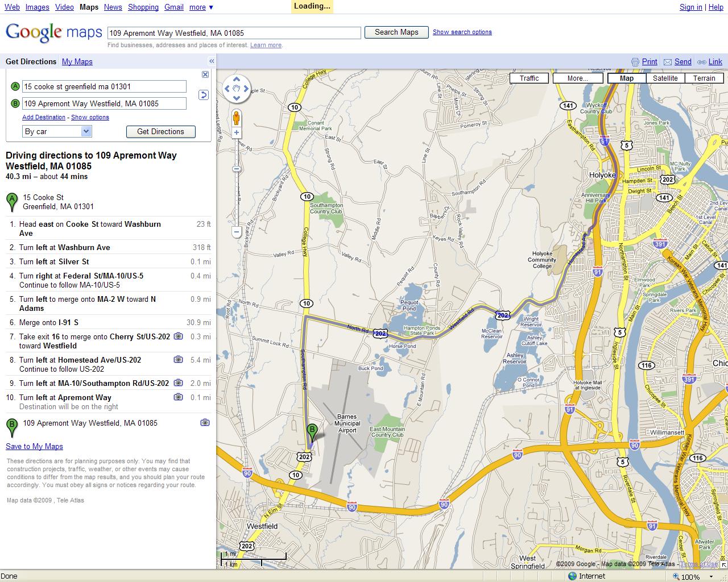
Task: Collapse the left directions panel
Action: tap(212, 61)
